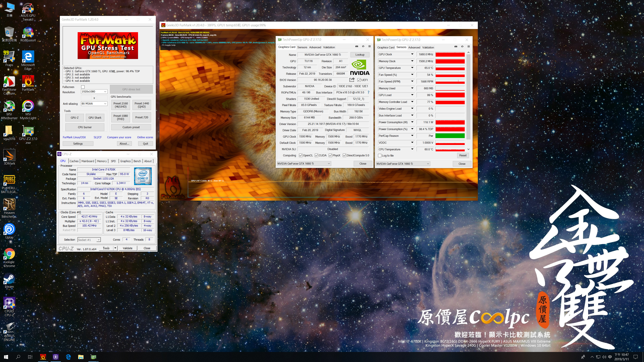This screenshot has width=644, height=362.
Task: Toggle the CUDA computing checkbox
Action: 316,155
